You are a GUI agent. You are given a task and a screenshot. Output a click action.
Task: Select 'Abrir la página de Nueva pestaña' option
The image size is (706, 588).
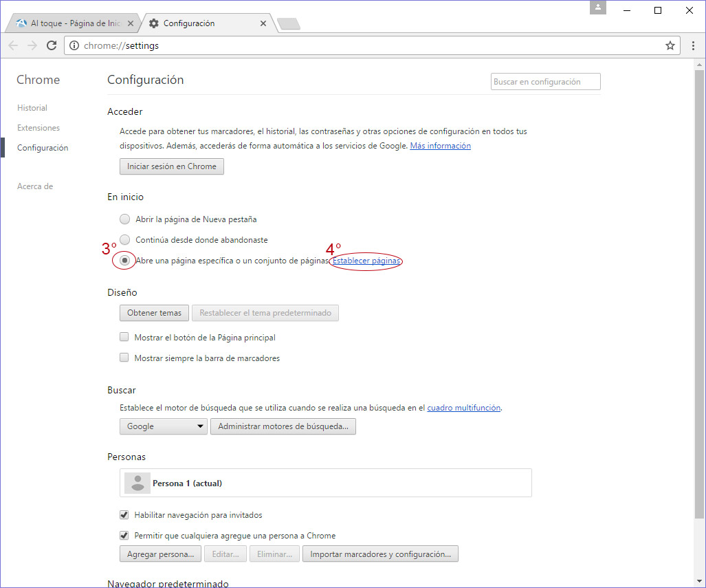pyautogui.click(x=124, y=219)
